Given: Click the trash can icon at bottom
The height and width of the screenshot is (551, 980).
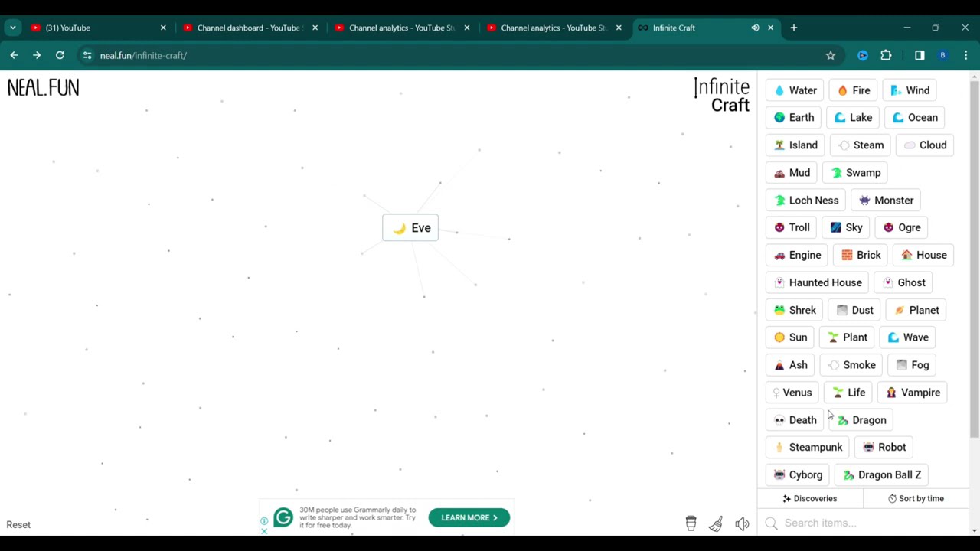Looking at the screenshot, I should [691, 523].
